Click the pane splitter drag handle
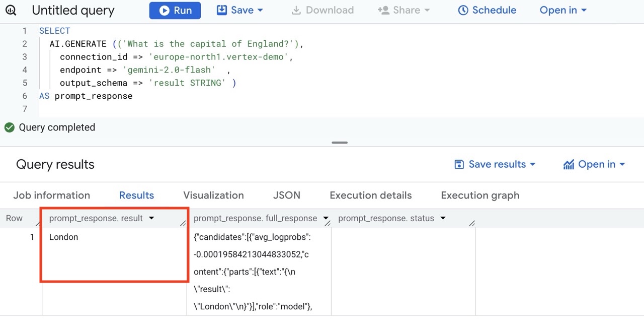 340,143
